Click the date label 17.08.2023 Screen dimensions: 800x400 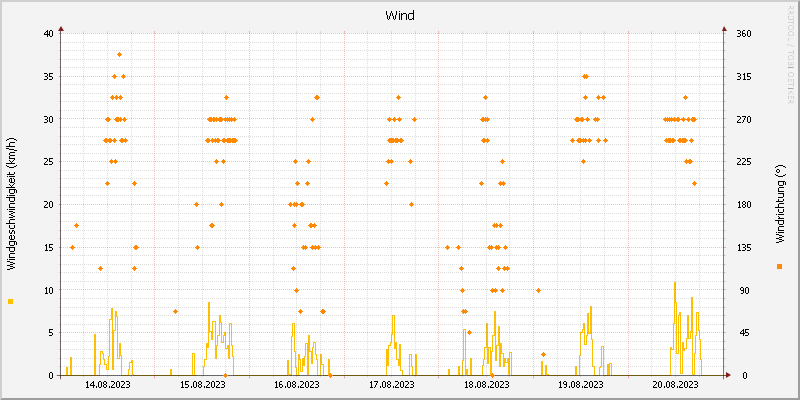coord(392,385)
